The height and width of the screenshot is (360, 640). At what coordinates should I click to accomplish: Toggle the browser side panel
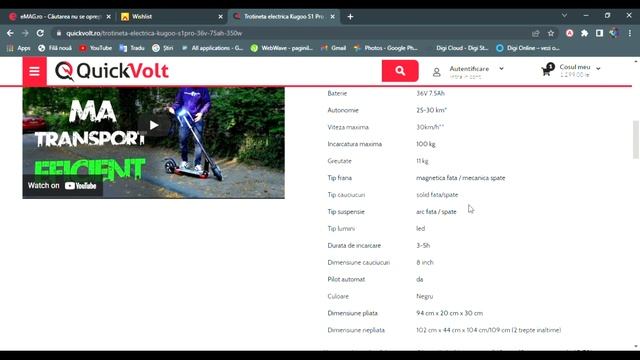tap(599, 33)
